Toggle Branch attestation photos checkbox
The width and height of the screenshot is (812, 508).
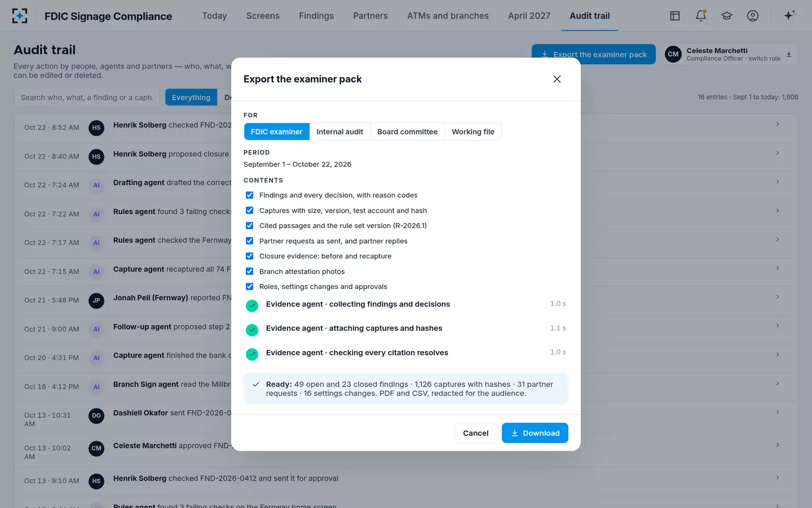click(x=249, y=271)
